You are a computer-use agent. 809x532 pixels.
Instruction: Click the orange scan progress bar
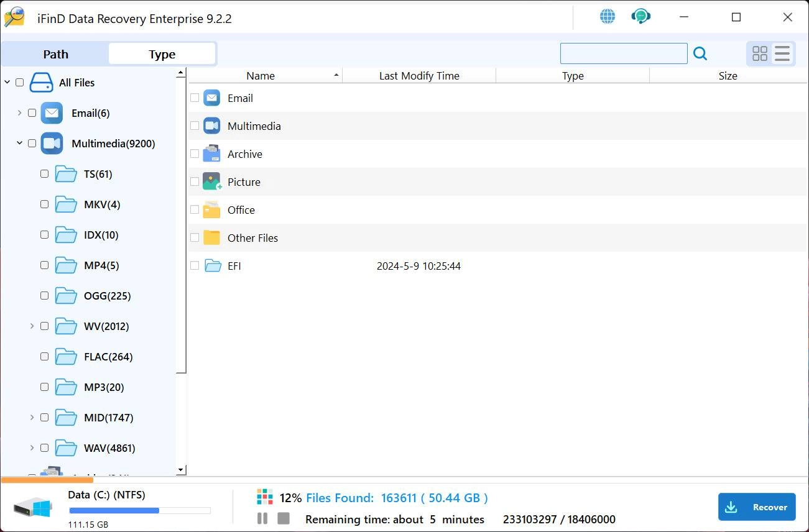coord(47,480)
